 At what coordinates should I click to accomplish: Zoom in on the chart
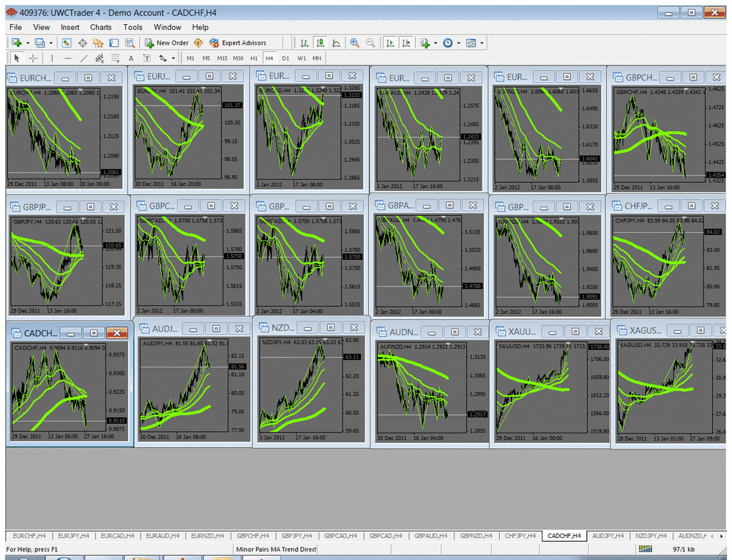point(355,43)
